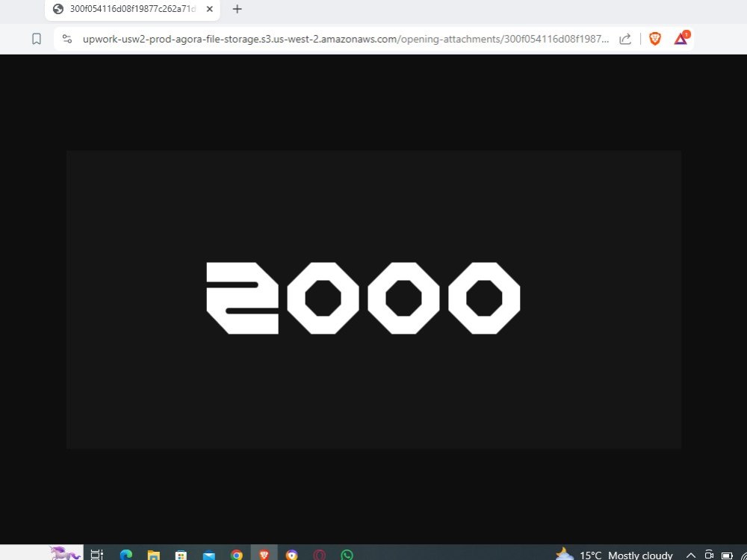Switch to the active Brave taskbar icon
The height and width of the screenshot is (560, 747).
[264, 554]
